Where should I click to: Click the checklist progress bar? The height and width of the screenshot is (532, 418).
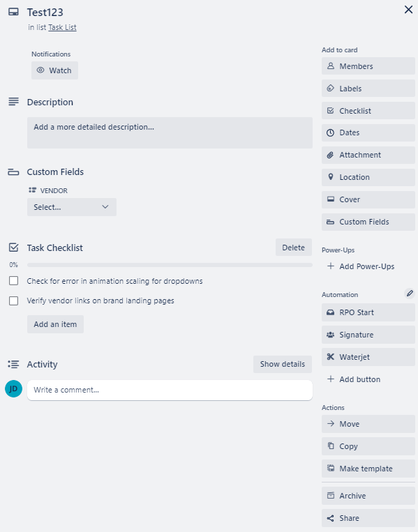[170, 265]
